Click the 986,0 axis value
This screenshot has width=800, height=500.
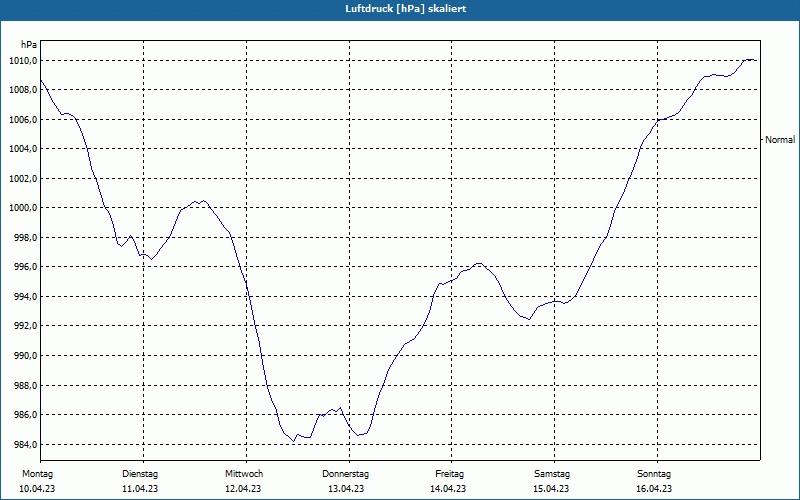[25, 415]
